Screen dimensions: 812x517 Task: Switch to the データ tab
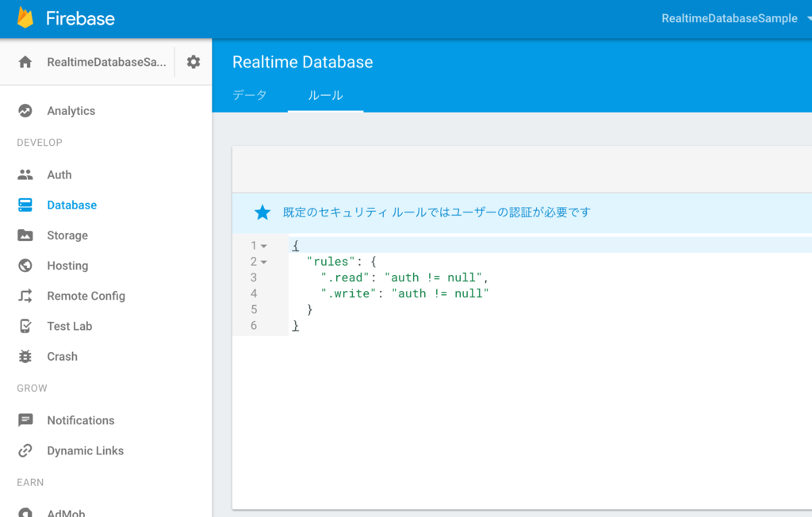point(250,95)
